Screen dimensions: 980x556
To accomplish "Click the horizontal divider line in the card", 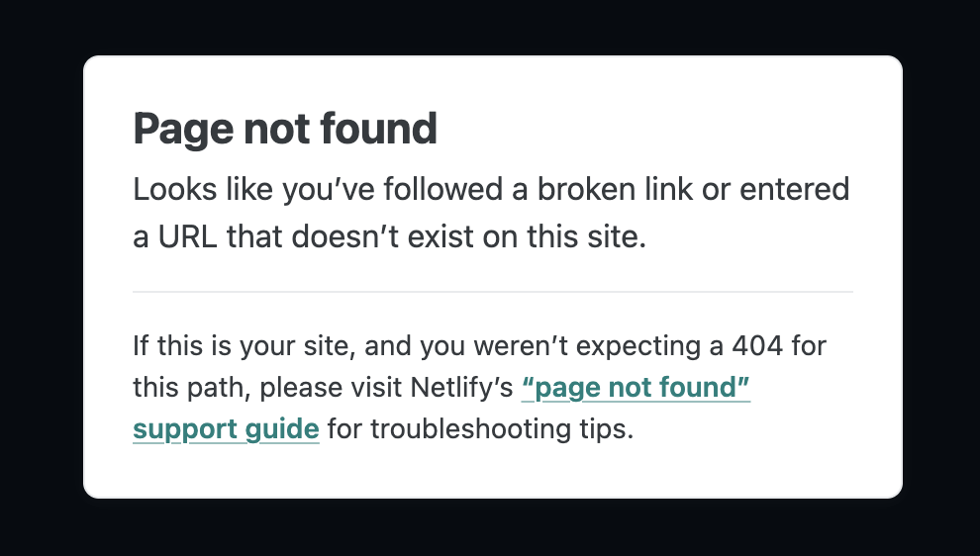I will 493,292.
